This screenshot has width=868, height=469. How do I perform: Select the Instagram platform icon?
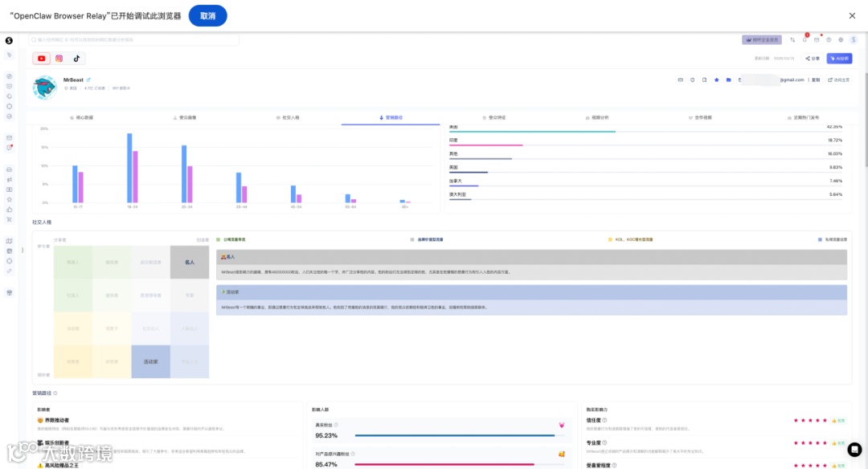tap(59, 58)
